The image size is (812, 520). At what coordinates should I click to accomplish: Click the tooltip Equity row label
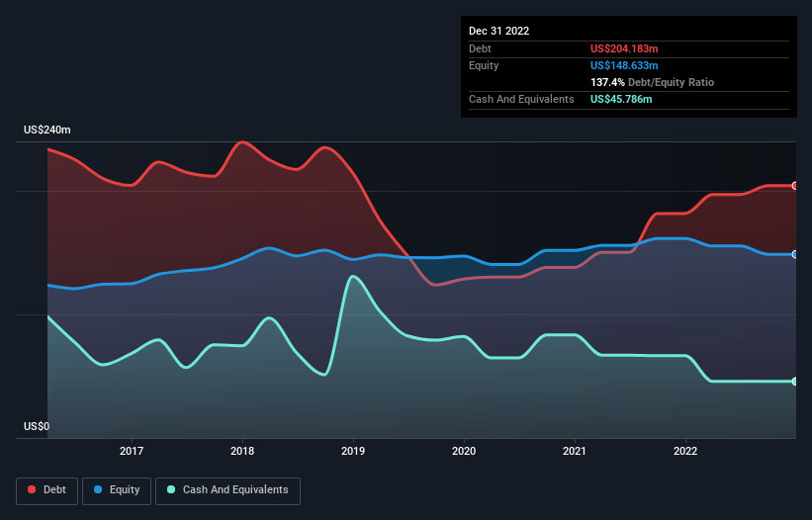click(484, 65)
